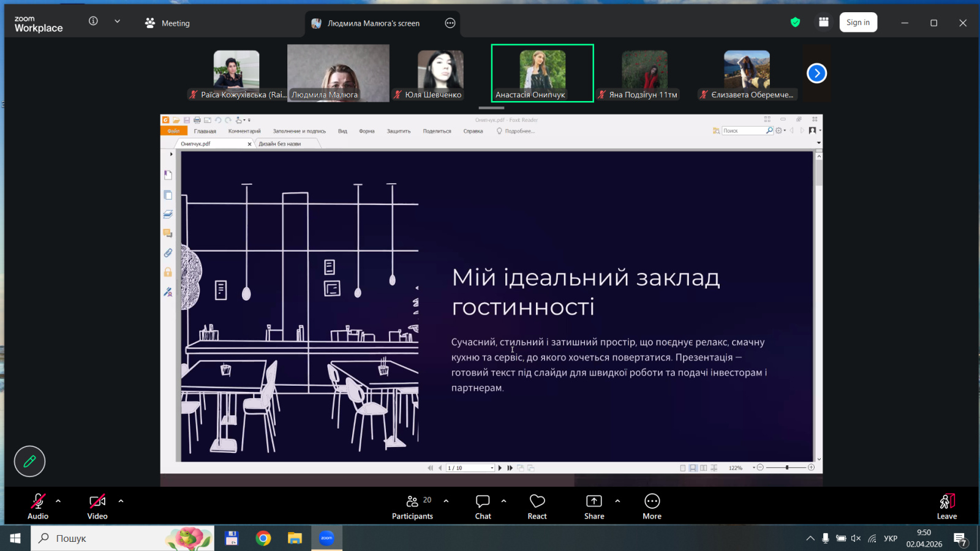Toggle Windows system volume mute icon
The image size is (980, 551).
[x=856, y=538]
